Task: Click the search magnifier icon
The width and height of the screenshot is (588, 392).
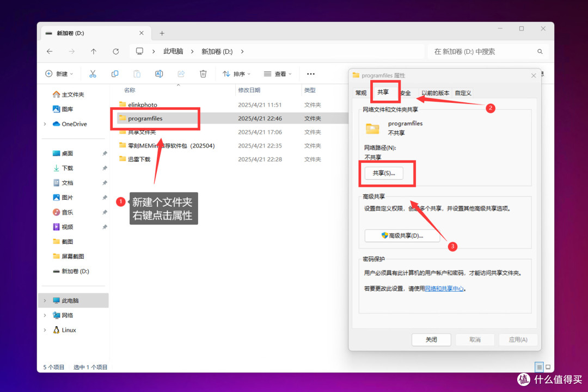Action: (540, 51)
